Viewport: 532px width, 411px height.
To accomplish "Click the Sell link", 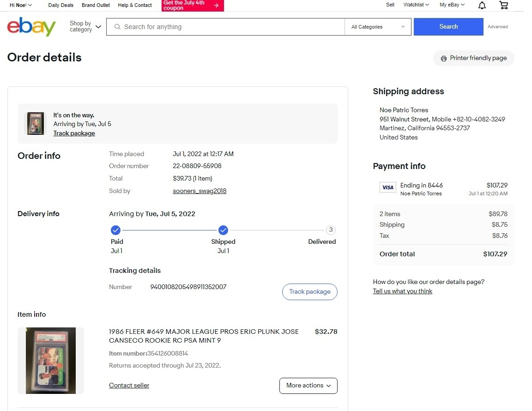I will [390, 5].
